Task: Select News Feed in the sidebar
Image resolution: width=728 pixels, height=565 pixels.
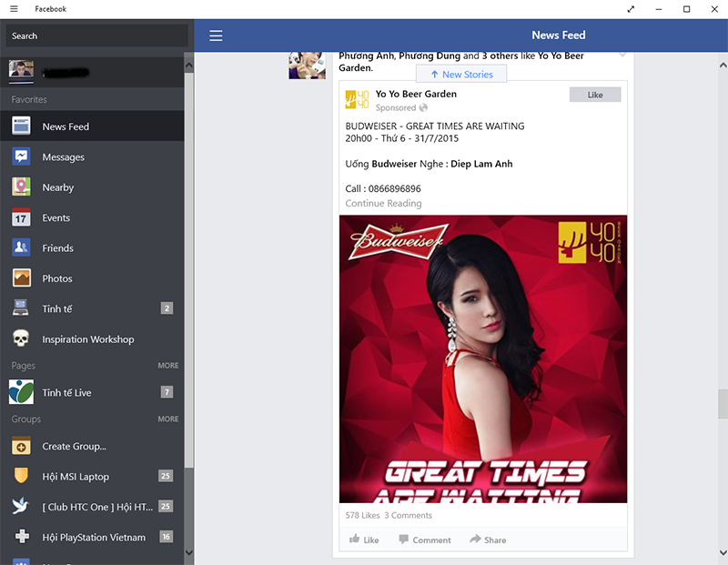Action: tap(66, 126)
